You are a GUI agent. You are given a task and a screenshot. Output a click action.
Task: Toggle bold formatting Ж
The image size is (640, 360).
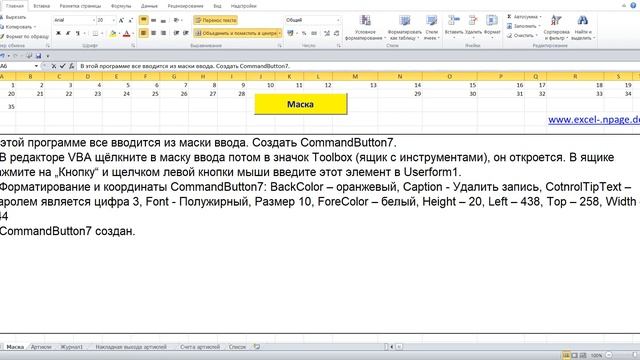(58, 33)
